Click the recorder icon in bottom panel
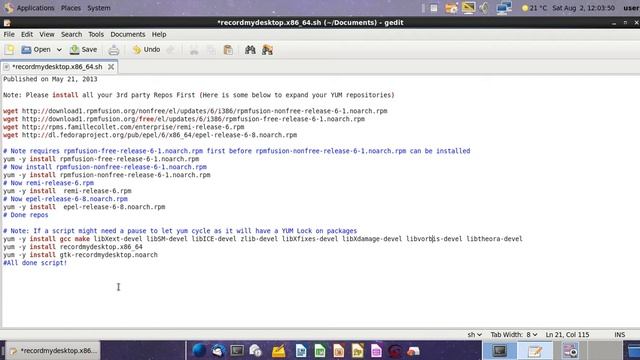 click(x=570, y=350)
